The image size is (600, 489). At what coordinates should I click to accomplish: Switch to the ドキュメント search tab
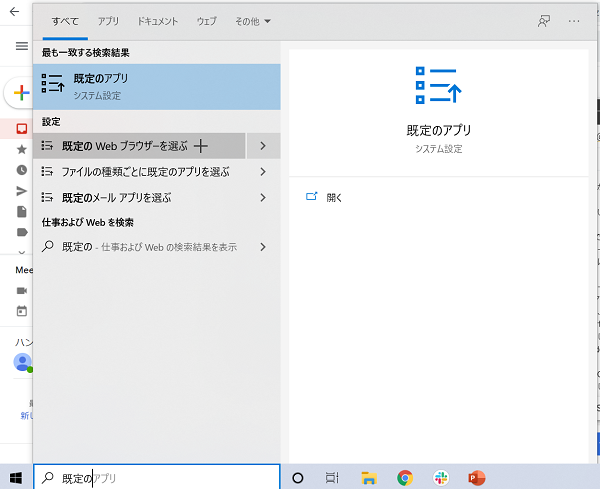tap(158, 20)
